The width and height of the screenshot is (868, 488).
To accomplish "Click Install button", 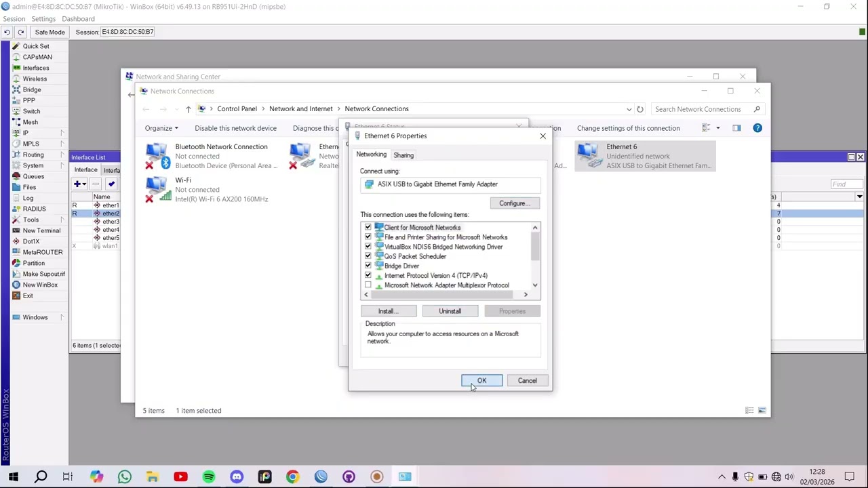I will 389,311.
